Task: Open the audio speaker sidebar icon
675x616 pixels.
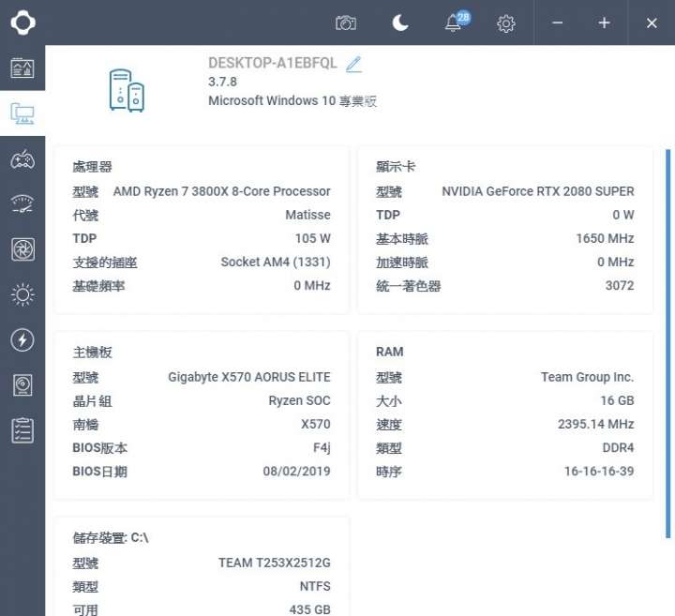Action: pyautogui.click(x=22, y=385)
